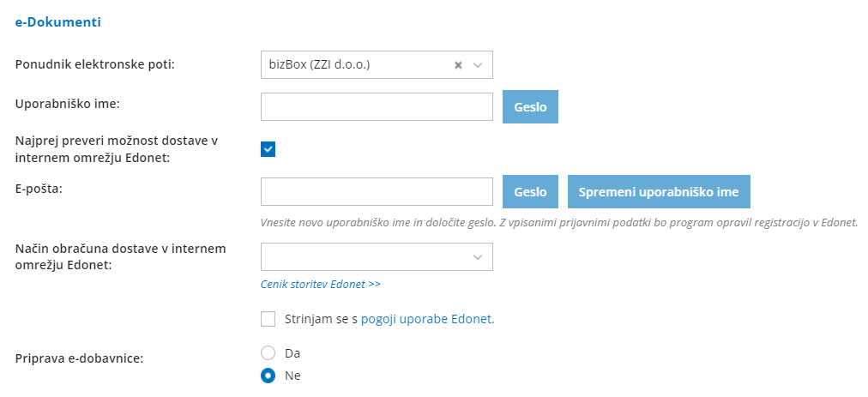Select the Ne radio button for e-dobavnice

(268, 375)
